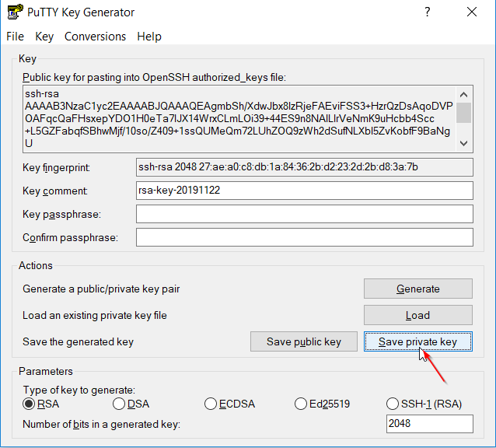Click the Generate button
Image resolution: width=496 pixels, height=448 pixels.
pyautogui.click(x=417, y=289)
